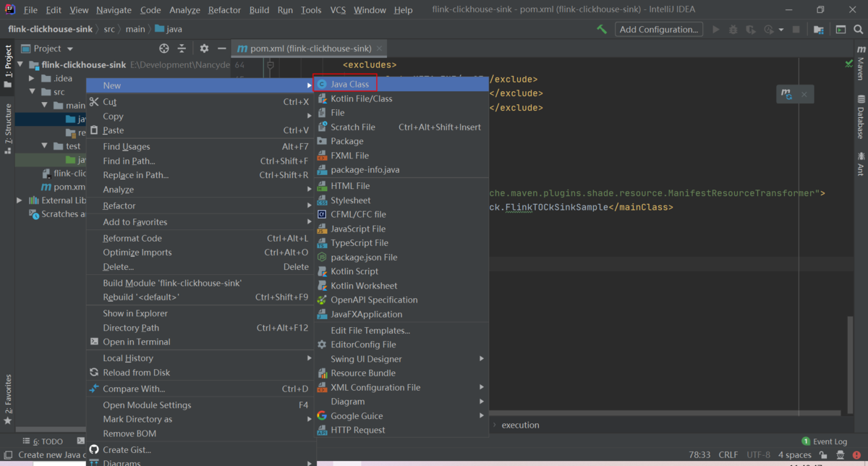This screenshot has width=868, height=466.
Task: Click the GitHub icon beside Create Gist
Action: click(94, 449)
